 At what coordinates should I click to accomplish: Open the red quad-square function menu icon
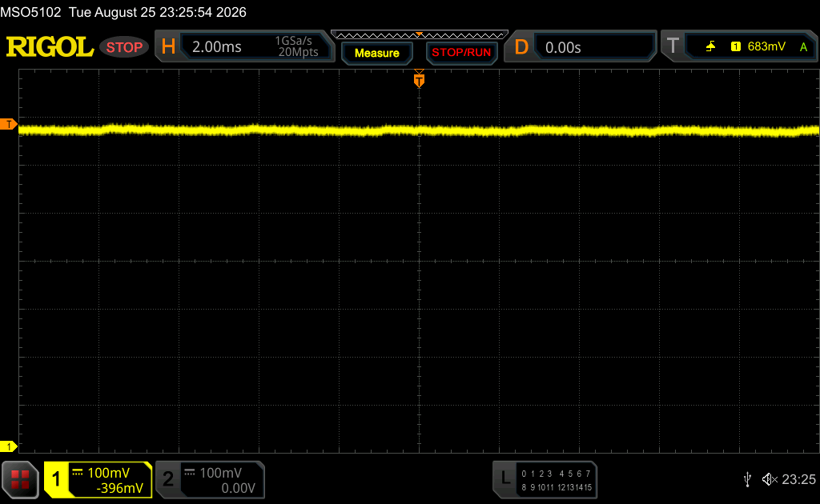coord(20,479)
